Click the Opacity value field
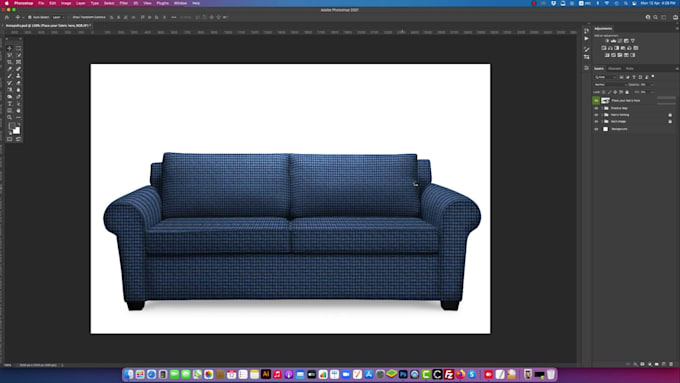 [644, 85]
